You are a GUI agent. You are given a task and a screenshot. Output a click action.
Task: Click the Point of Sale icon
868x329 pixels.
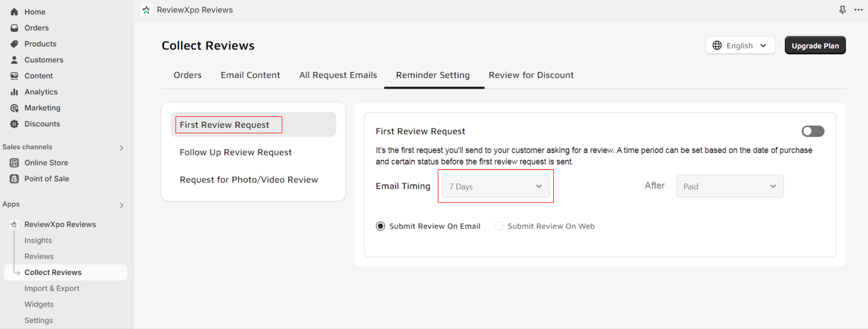(14, 179)
